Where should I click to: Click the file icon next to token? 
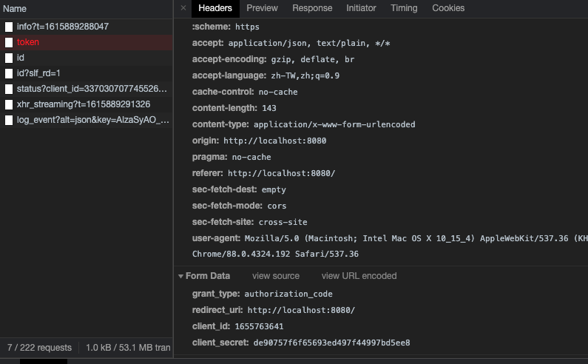(x=9, y=42)
